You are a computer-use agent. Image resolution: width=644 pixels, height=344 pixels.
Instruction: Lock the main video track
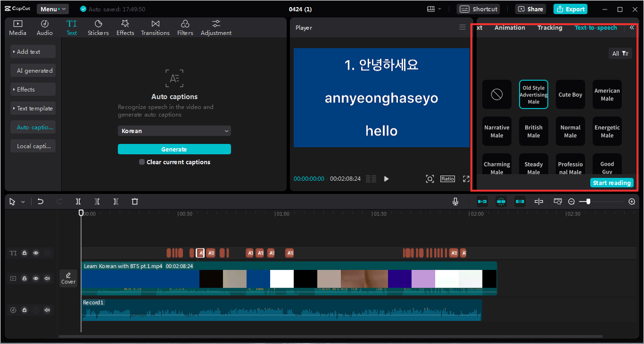pos(24,278)
